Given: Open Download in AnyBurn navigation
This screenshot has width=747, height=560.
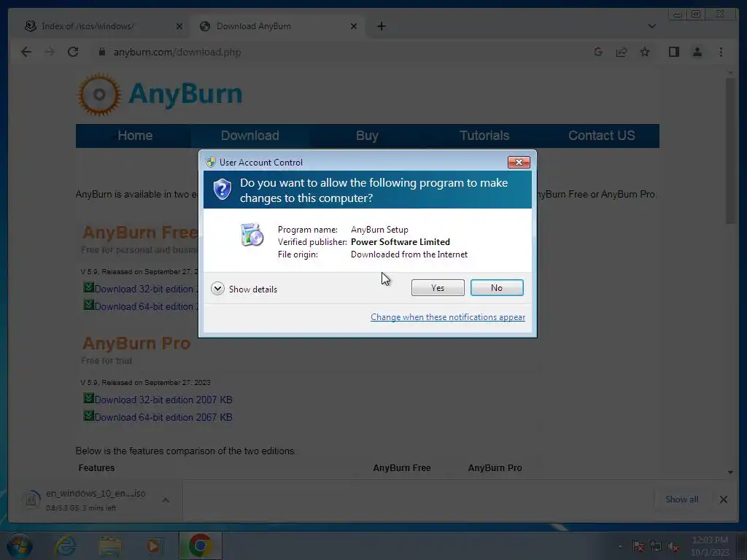Looking at the screenshot, I should 249,136.
